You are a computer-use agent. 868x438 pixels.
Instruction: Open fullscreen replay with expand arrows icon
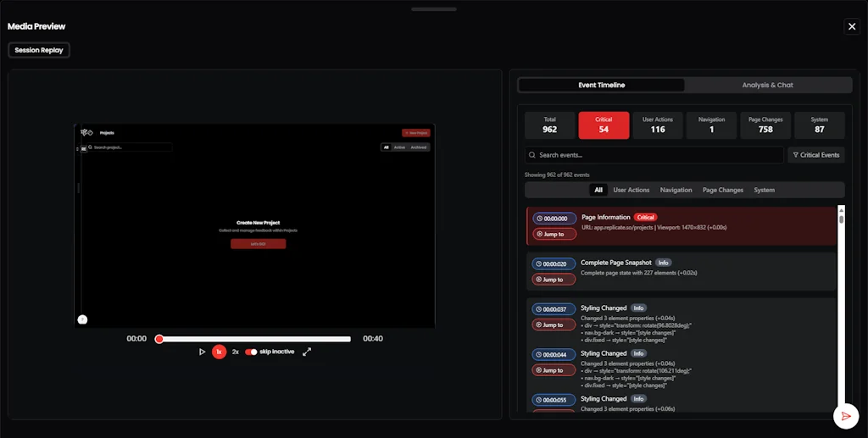[307, 352]
